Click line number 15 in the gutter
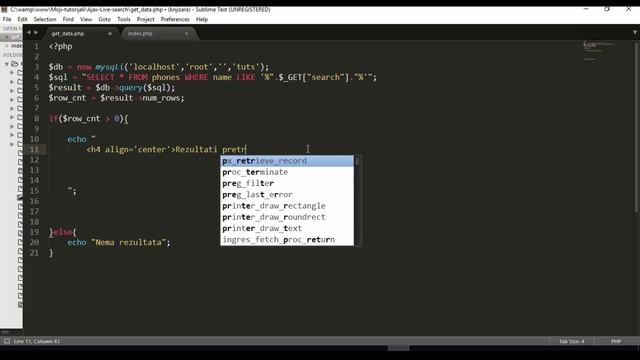Viewport: 640px width, 360px height. click(34, 191)
